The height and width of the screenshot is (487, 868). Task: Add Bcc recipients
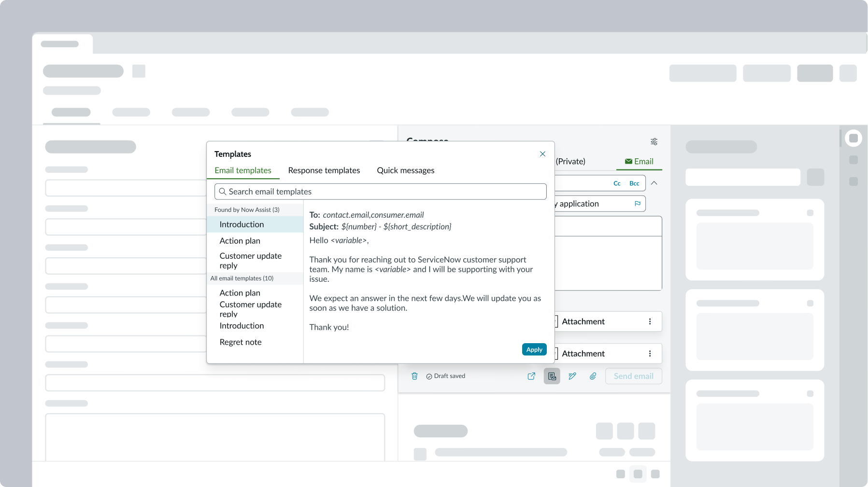pos(634,183)
